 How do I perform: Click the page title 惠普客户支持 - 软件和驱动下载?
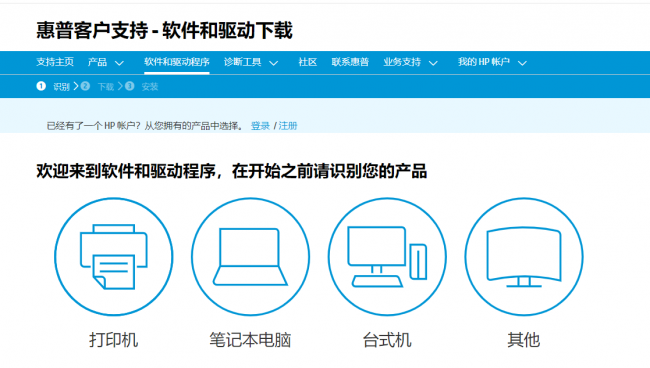pos(165,30)
